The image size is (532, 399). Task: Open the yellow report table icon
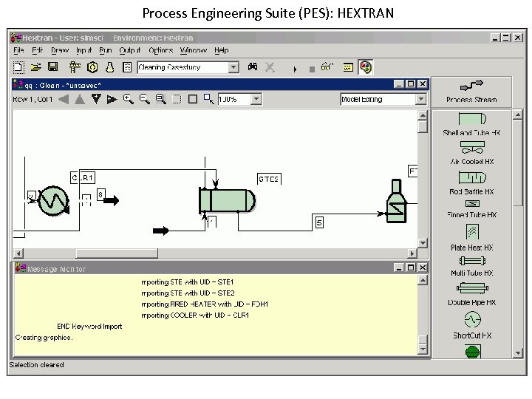coord(348,67)
